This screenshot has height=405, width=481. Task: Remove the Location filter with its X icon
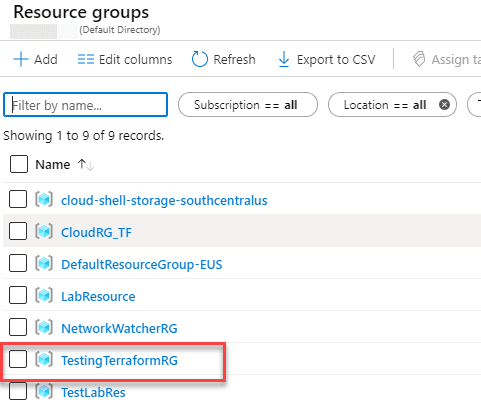pos(444,105)
